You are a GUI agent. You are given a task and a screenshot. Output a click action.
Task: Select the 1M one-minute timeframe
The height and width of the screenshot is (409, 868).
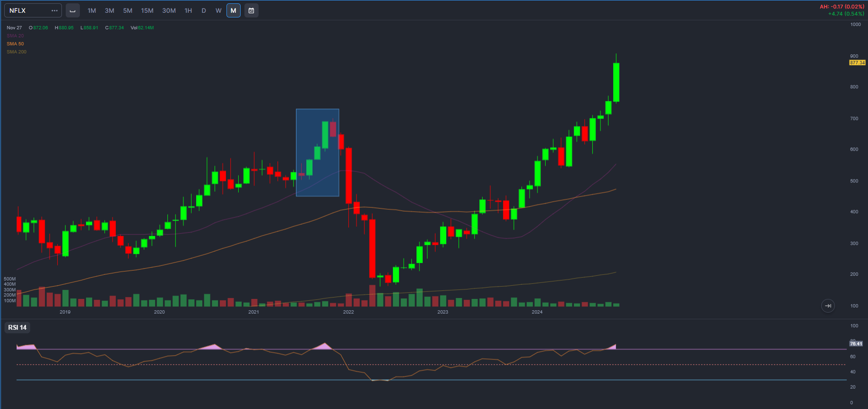pyautogui.click(x=92, y=10)
